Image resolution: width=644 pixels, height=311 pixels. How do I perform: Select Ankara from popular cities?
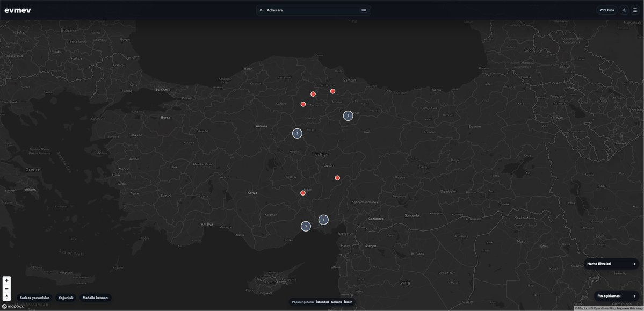pyautogui.click(x=335, y=301)
